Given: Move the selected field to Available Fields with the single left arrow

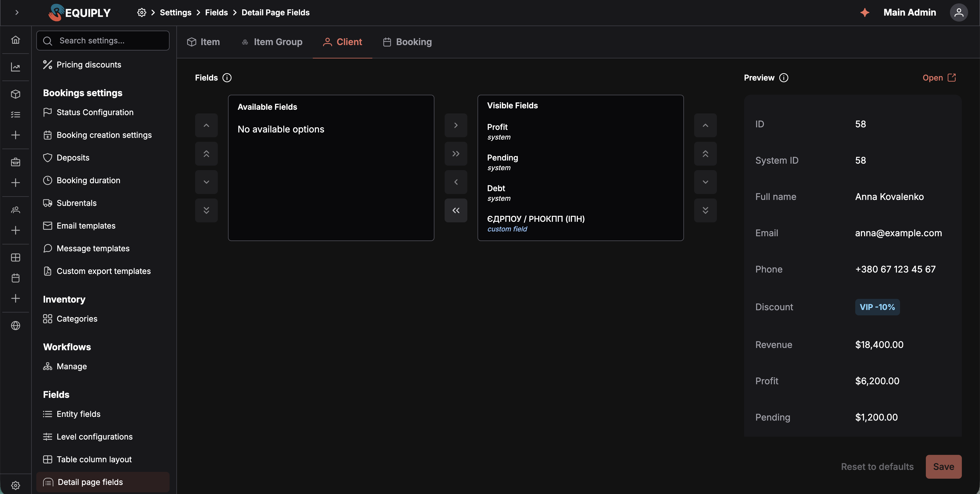Looking at the screenshot, I should point(456,182).
